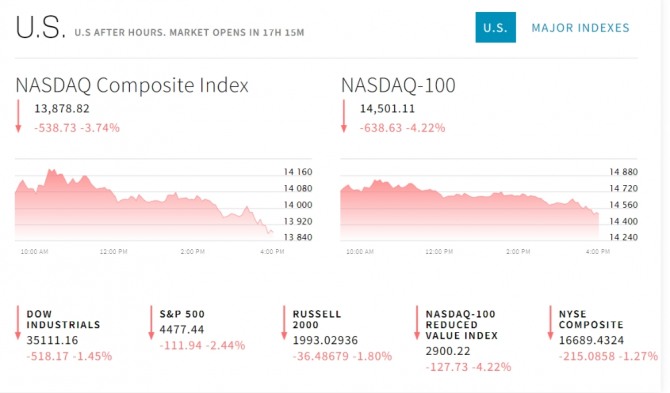Open the S&P 500 index link
The height and width of the screenshot is (393, 670).
coord(182,314)
